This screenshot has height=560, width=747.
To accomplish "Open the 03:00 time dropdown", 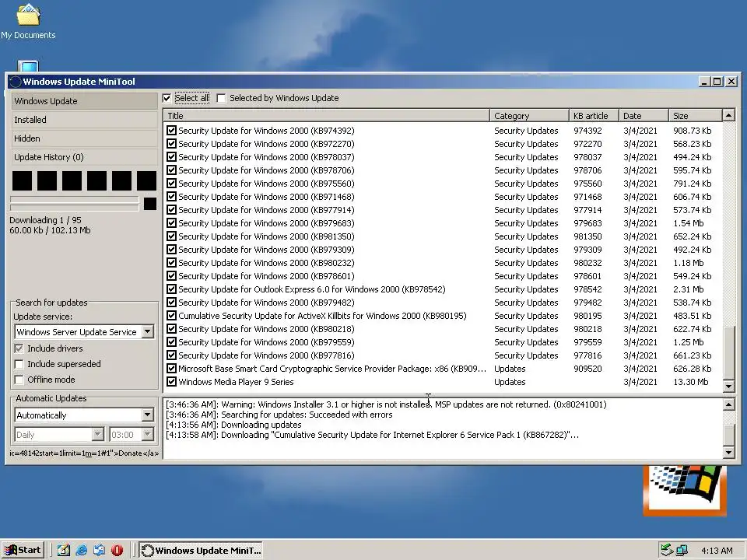I will [x=148, y=434].
